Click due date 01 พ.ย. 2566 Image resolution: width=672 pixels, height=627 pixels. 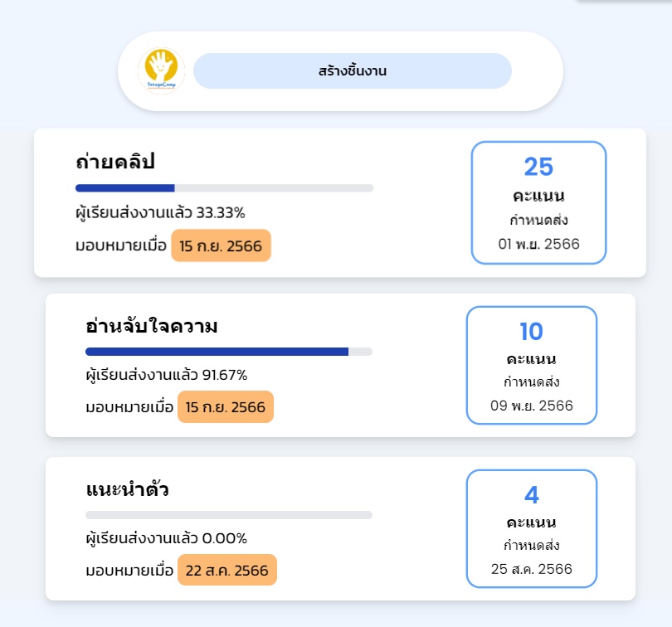point(538,244)
